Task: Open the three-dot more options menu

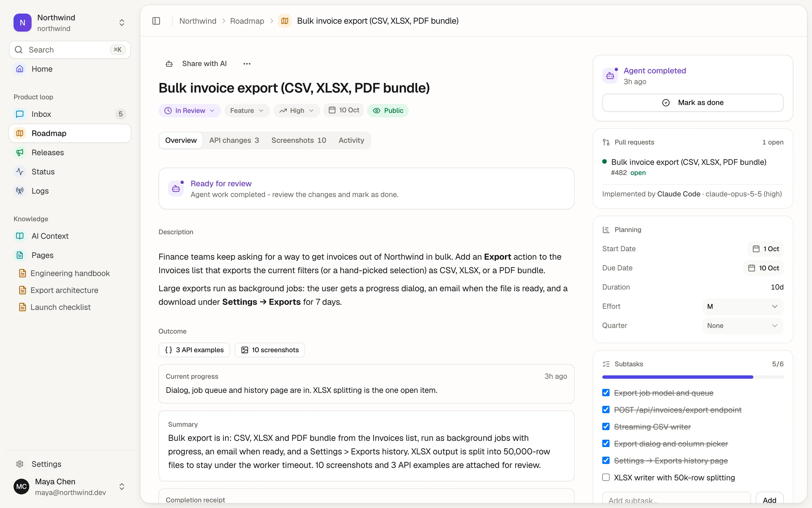Action: (247, 64)
